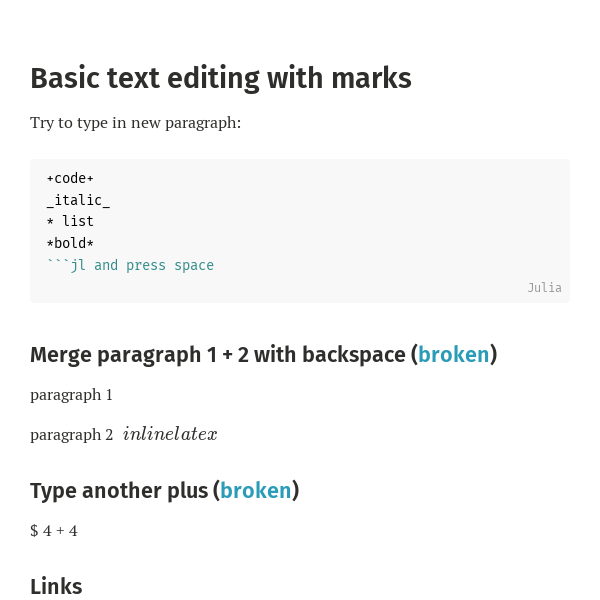600x600 pixels.
Task: Click the '$ 4 + 4' paragraph
Action: click(54, 531)
